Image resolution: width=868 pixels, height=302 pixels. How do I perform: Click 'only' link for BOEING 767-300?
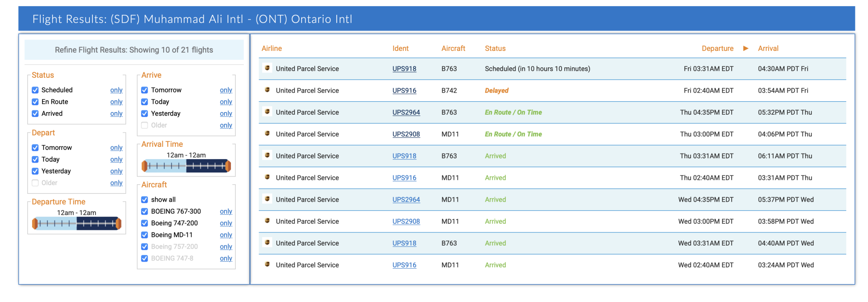click(x=226, y=211)
